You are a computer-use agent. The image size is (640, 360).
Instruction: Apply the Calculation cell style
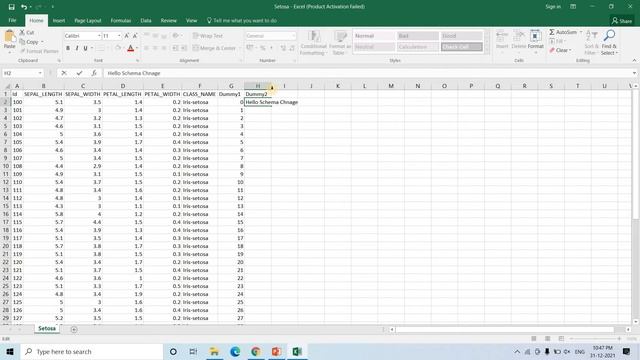pyautogui.click(x=418, y=47)
